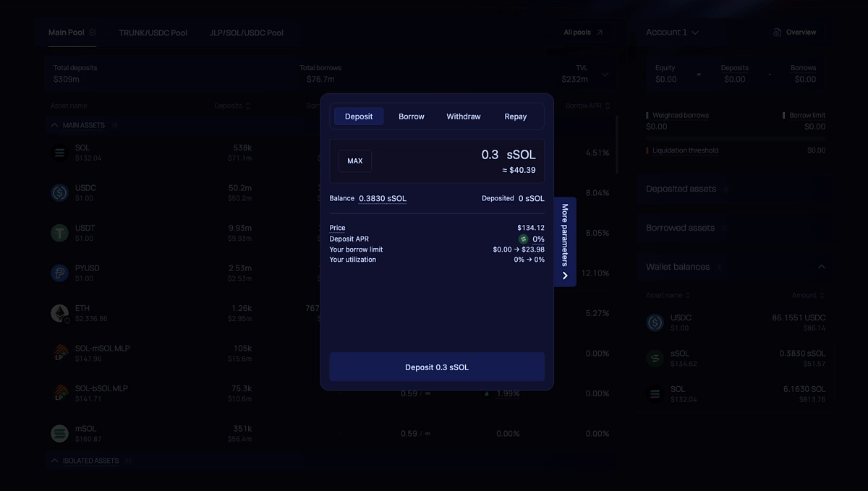Click the SOL token icon under Main Assets
The image size is (868, 491).
[59, 152]
